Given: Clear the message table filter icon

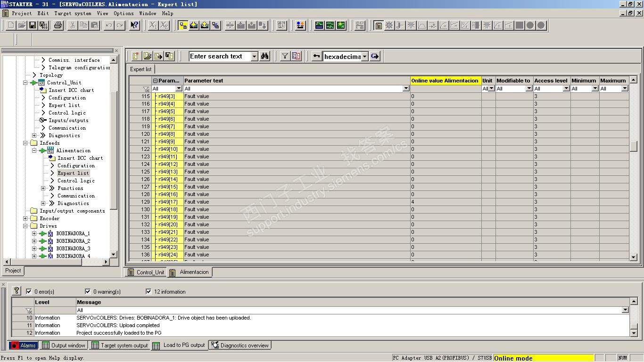Looking at the screenshot, I should 29,310.
